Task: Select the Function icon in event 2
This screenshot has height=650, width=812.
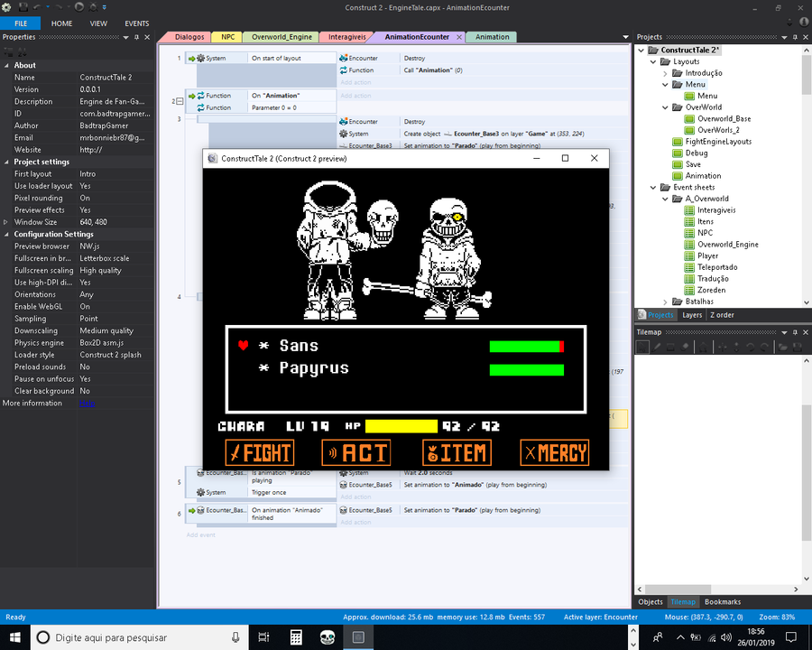Action: 200,96
